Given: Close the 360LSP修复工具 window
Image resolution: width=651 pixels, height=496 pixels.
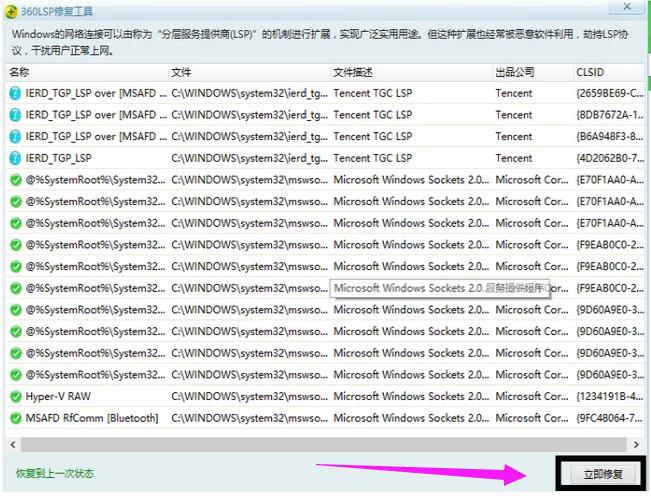Looking at the screenshot, I should coord(627,6).
